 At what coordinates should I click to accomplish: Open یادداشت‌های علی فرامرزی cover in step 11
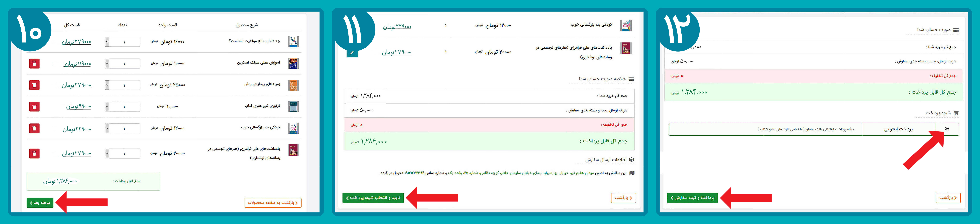coord(626,48)
